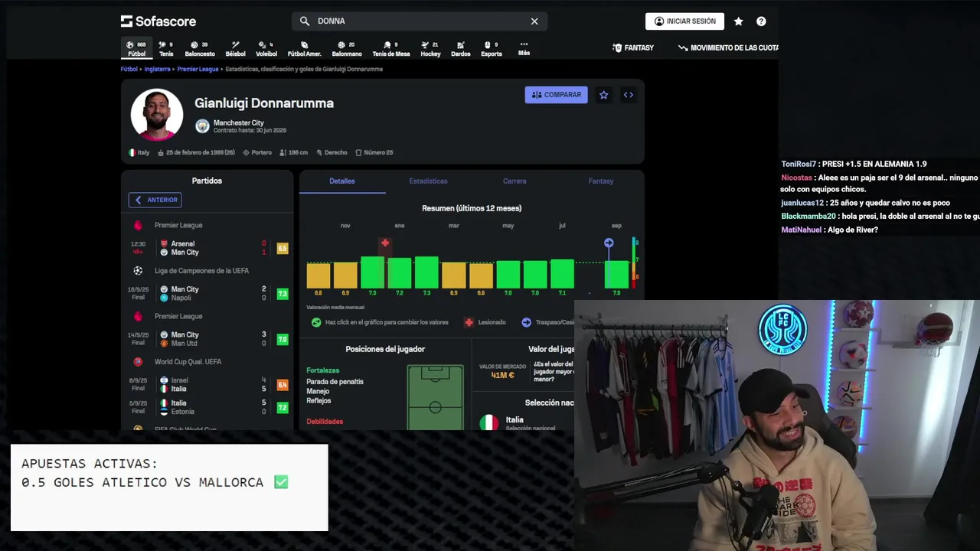Click the Traspaso/Cesión legend arrow icon
This screenshot has height=551, width=980.
coord(526,322)
